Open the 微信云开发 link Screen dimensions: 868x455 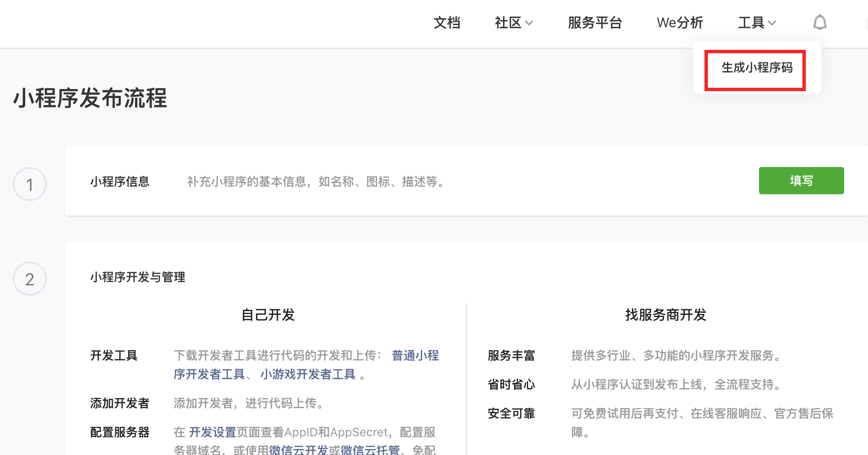297,450
